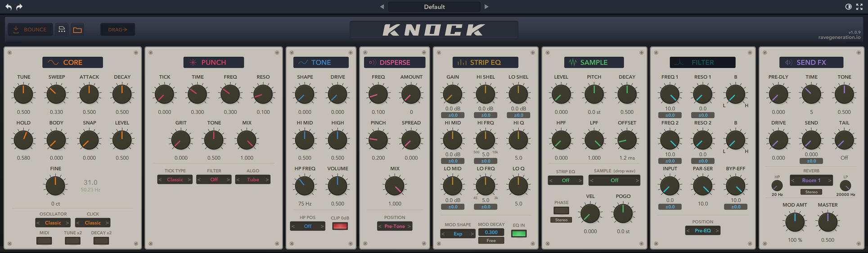Toggle the DECAY x2 switch
The width and height of the screenshot is (868, 253).
click(101, 240)
